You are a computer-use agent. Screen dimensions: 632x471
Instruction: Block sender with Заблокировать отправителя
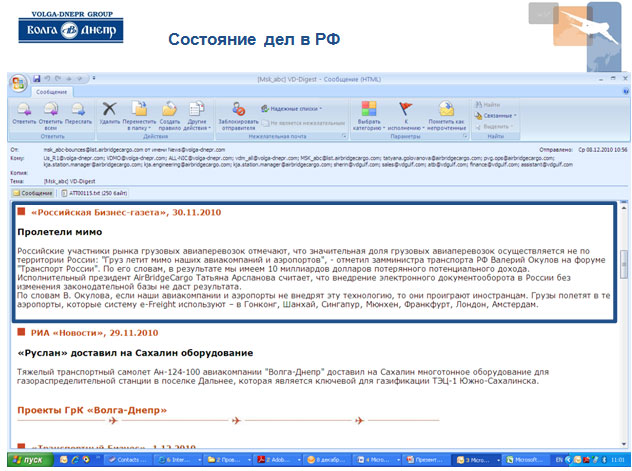click(239, 116)
